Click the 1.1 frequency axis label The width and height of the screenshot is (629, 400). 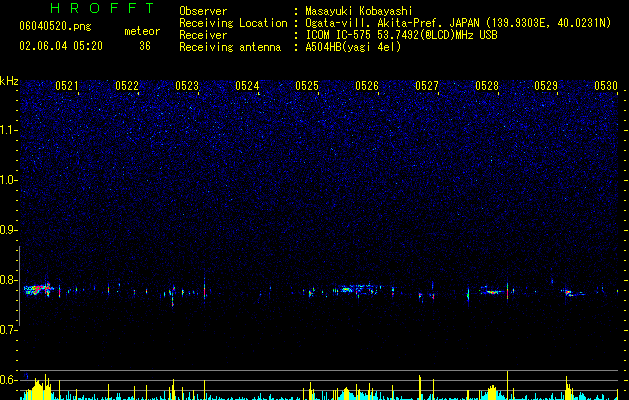pos(9,130)
